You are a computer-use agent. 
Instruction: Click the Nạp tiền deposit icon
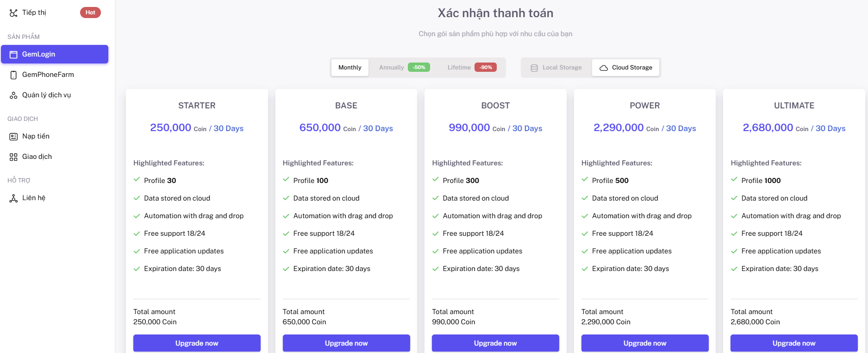pos(13,137)
